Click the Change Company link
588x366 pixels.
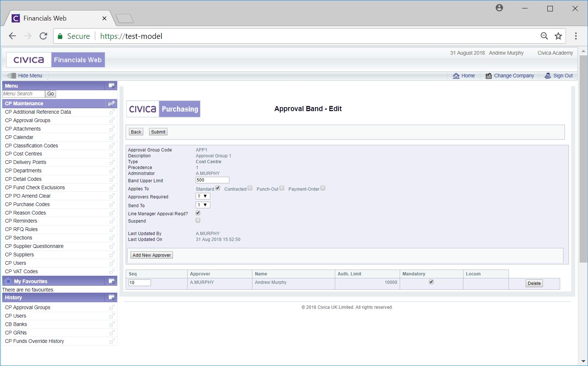pyautogui.click(x=514, y=76)
